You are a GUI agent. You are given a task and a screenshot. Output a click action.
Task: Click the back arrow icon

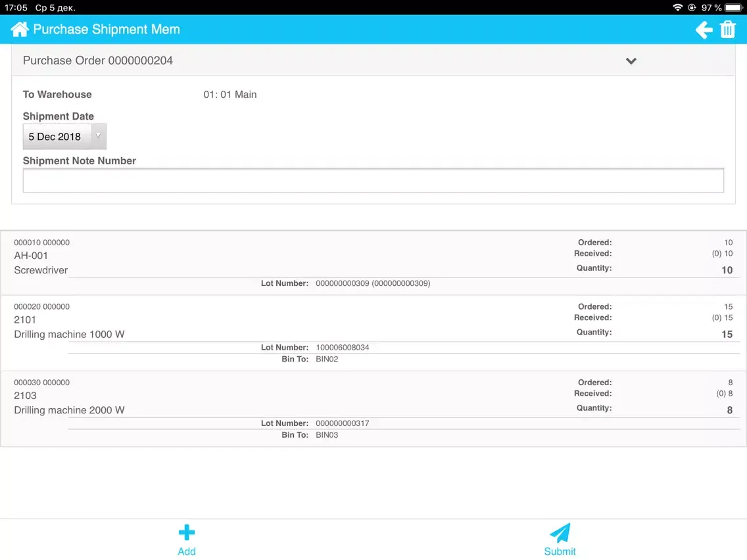pyautogui.click(x=704, y=30)
